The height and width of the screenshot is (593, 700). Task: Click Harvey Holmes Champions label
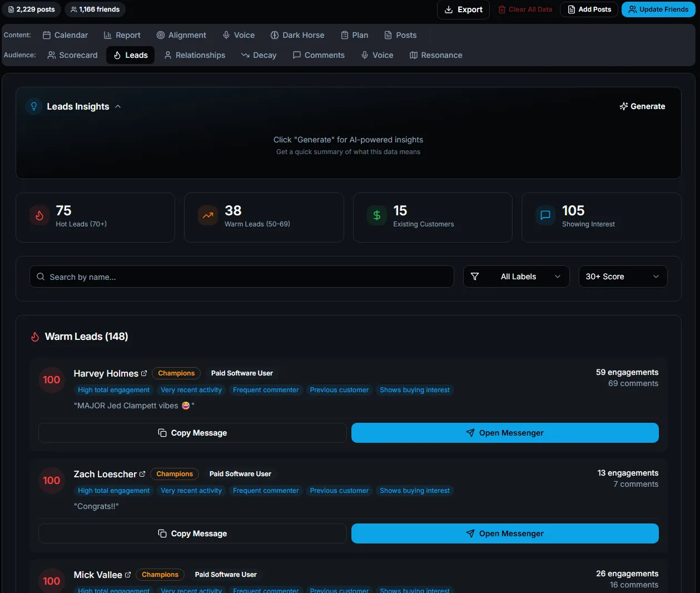point(176,373)
